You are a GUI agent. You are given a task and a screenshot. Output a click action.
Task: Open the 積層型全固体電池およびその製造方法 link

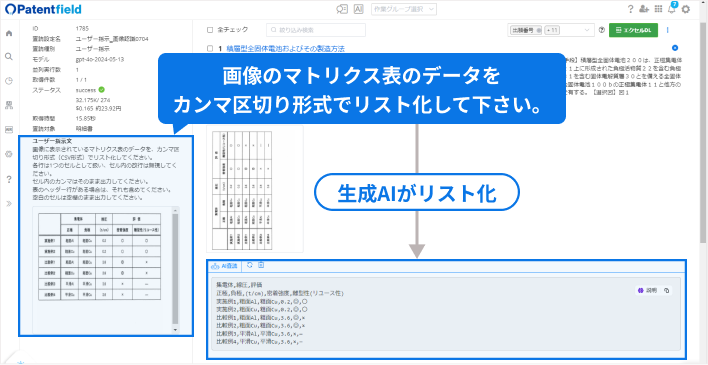[285, 48]
